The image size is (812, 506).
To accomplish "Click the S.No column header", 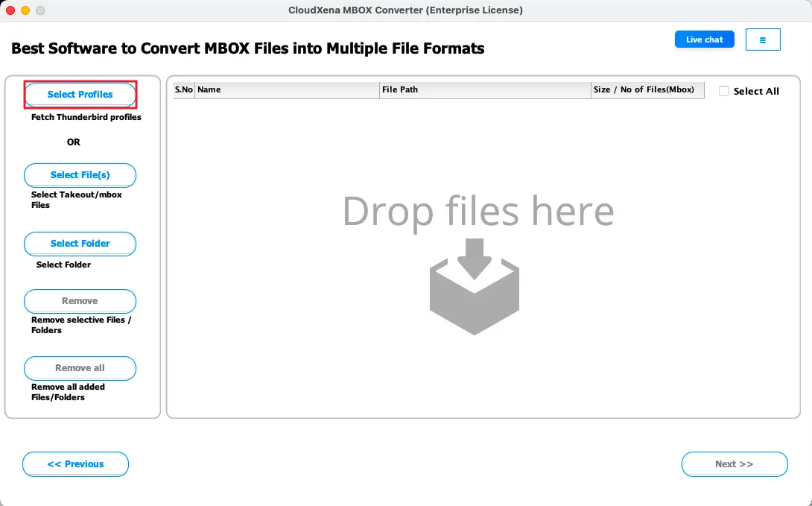I will pos(183,89).
